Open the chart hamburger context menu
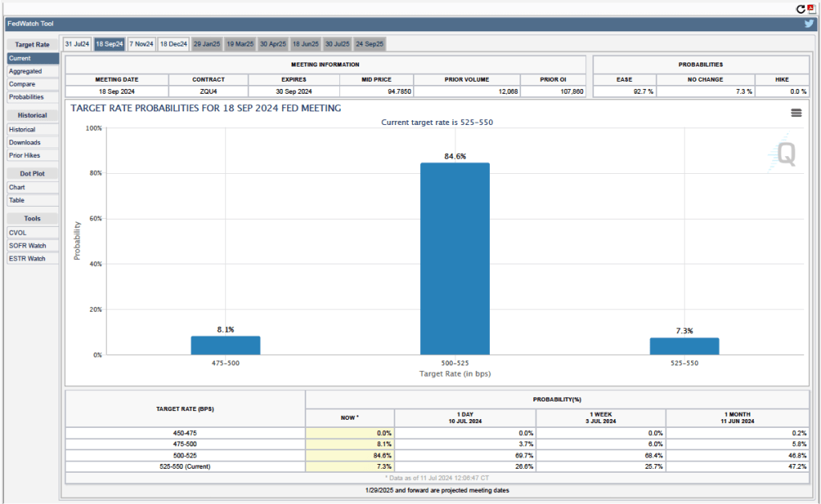This screenshot has height=504, width=821. pos(796,113)
